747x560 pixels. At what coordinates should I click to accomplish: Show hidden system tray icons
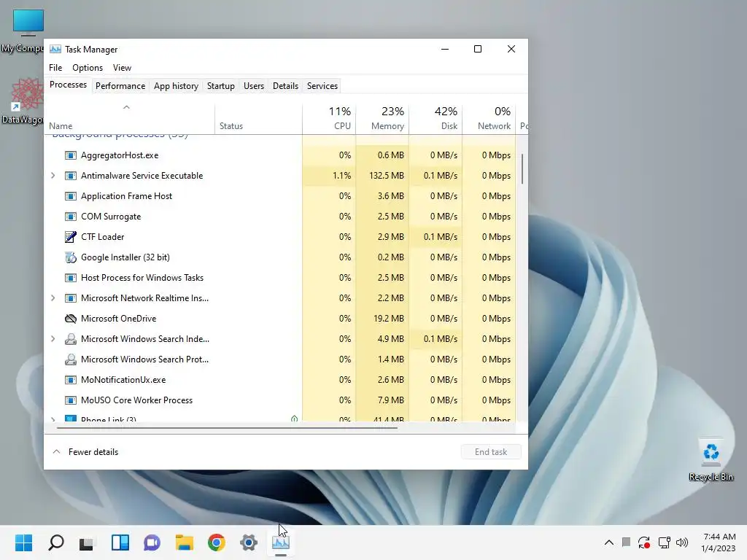click(x=609, y=542)
